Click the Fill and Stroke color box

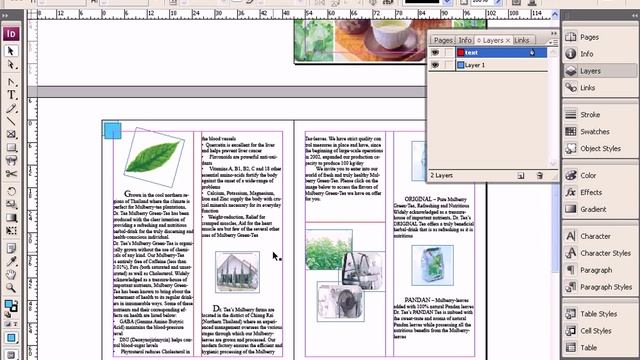pos(11,305)
